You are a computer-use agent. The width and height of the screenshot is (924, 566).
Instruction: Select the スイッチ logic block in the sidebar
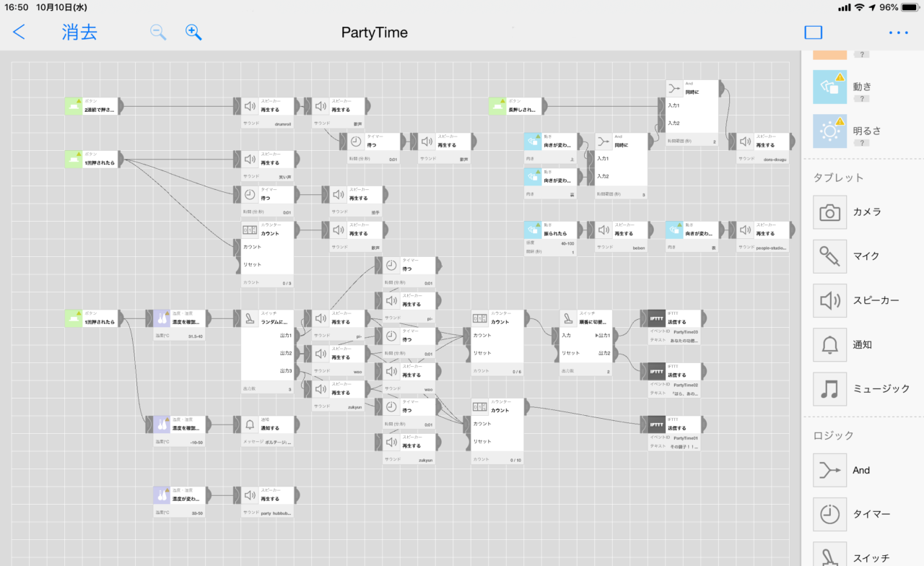tap(830, 554)
